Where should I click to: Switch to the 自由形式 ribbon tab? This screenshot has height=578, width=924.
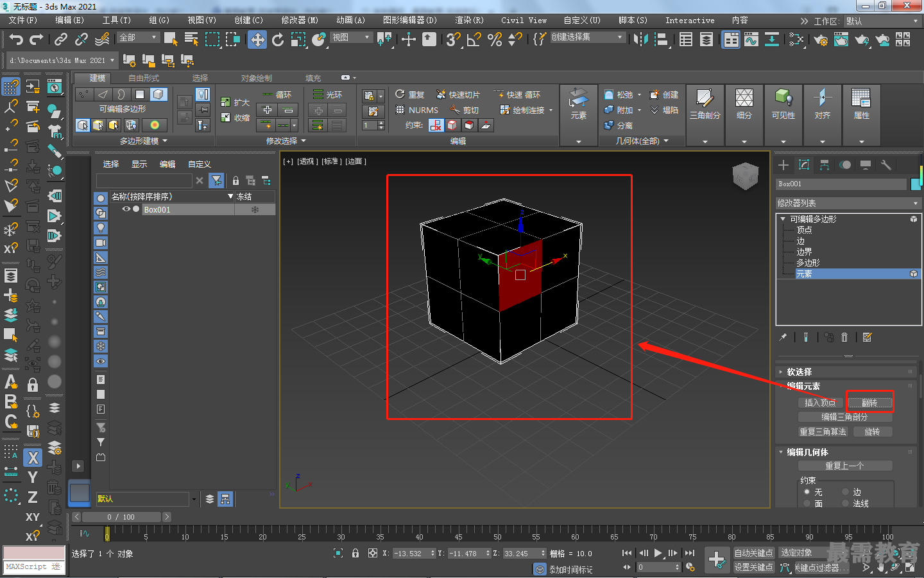(144, 78)
